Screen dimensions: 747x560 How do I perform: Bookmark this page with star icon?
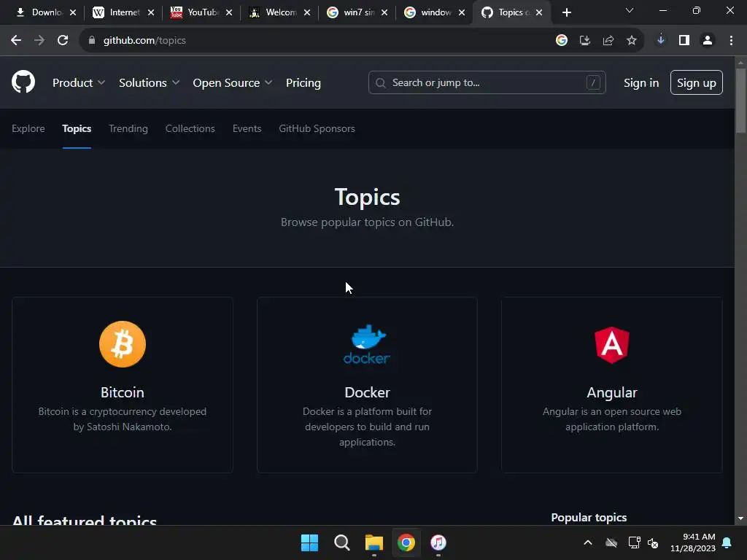click(632, 41)
